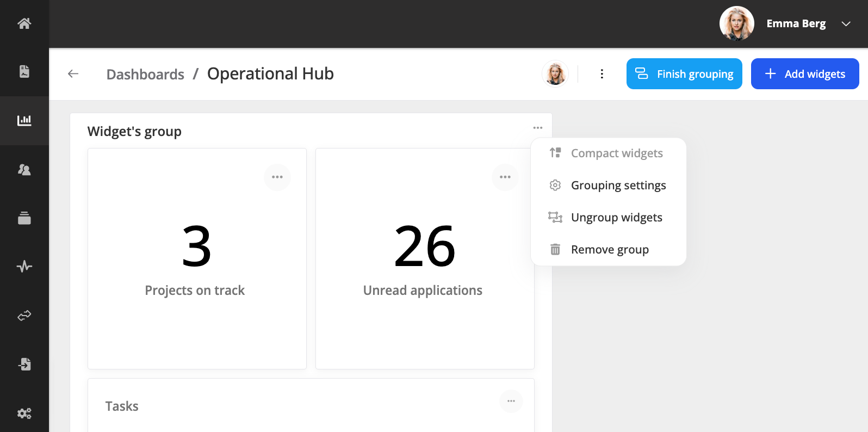The width and height of the screenshot is (868, 432).
Task: Select the dashboards chart icon in sidebar
Action: 24,120
